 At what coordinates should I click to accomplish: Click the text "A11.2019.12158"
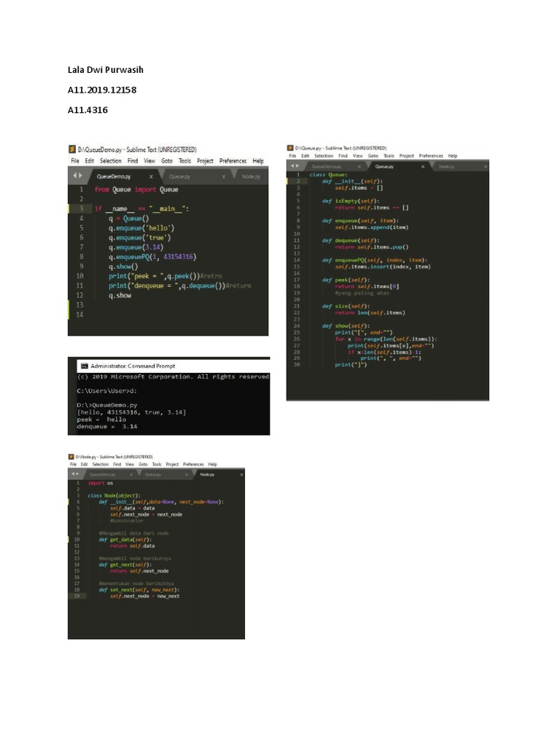[102, 90]
